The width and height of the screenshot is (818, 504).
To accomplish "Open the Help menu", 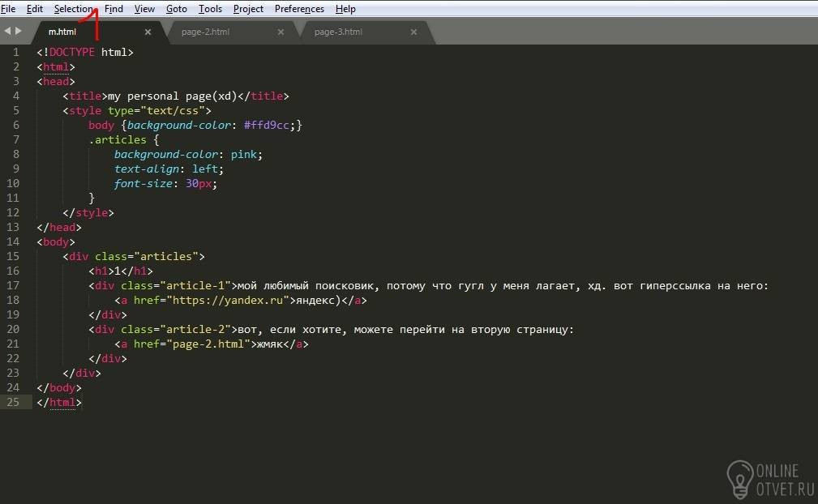I will click(345, 9).
